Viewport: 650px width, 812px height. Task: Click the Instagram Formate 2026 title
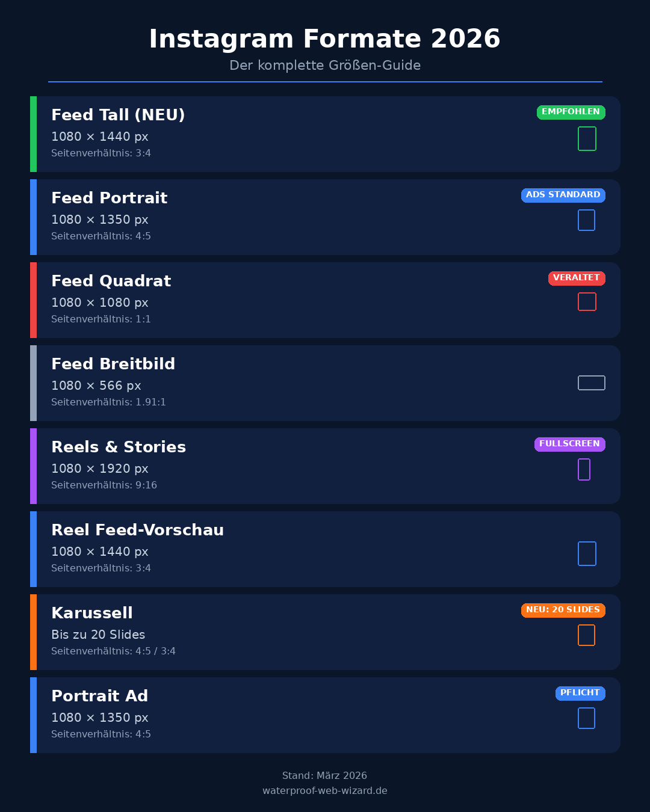(325, 39)
